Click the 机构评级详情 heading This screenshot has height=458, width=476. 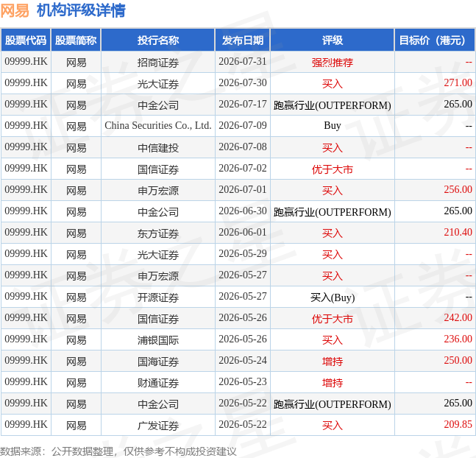pyautogui.click(x=81, y=10)
